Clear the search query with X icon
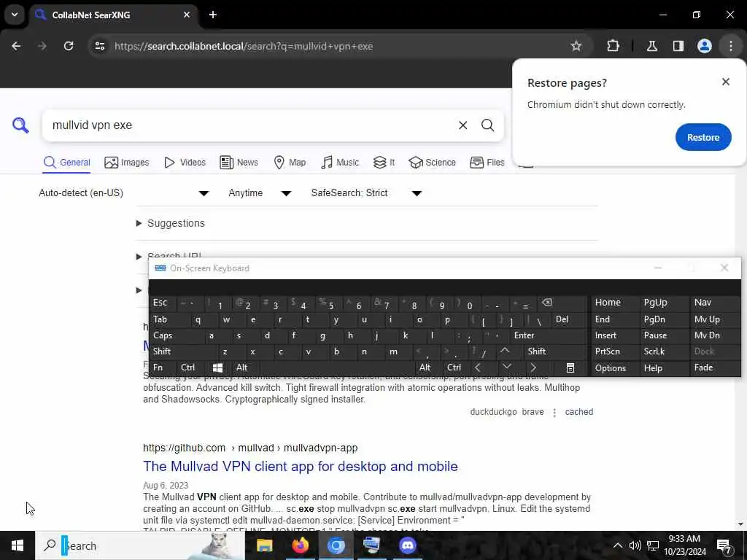The image size is (747, 560). [x=462, y=125]
